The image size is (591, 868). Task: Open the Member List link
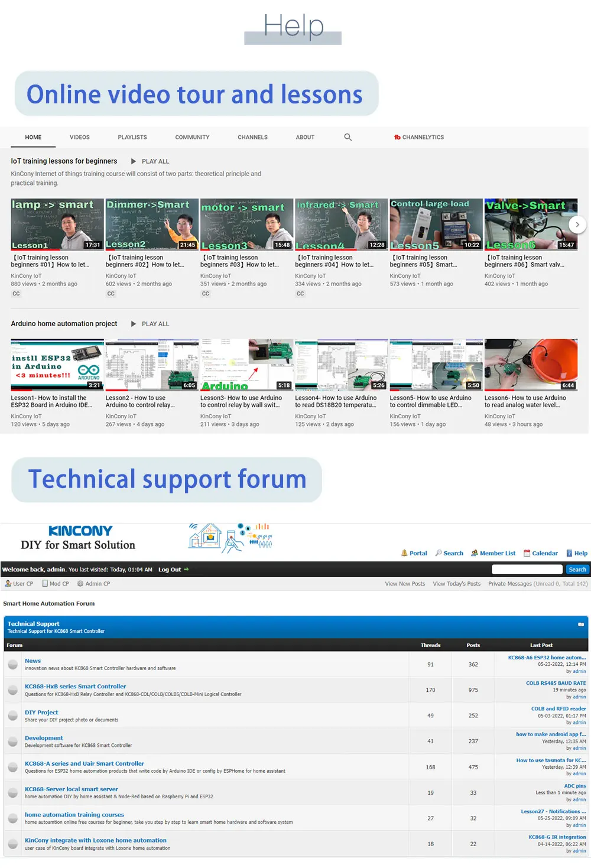coord(493,553)
